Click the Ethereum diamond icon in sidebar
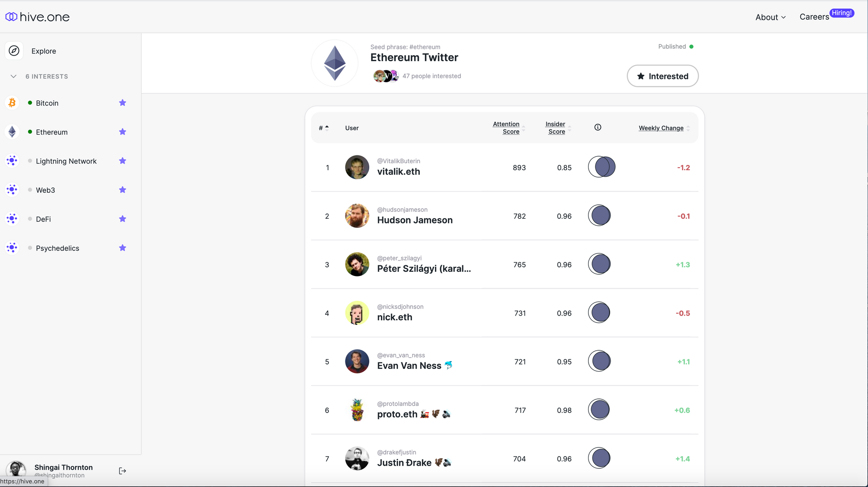This screenshot has height=487, width=868. [12, 132]
